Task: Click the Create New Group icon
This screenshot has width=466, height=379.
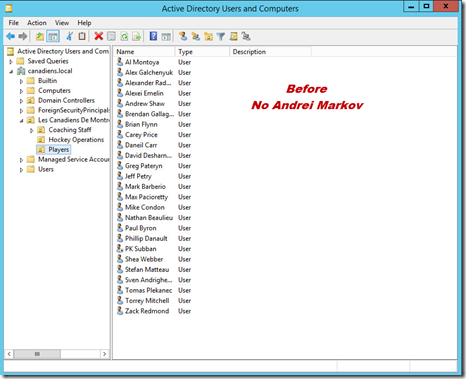Action: click(195, 36)
